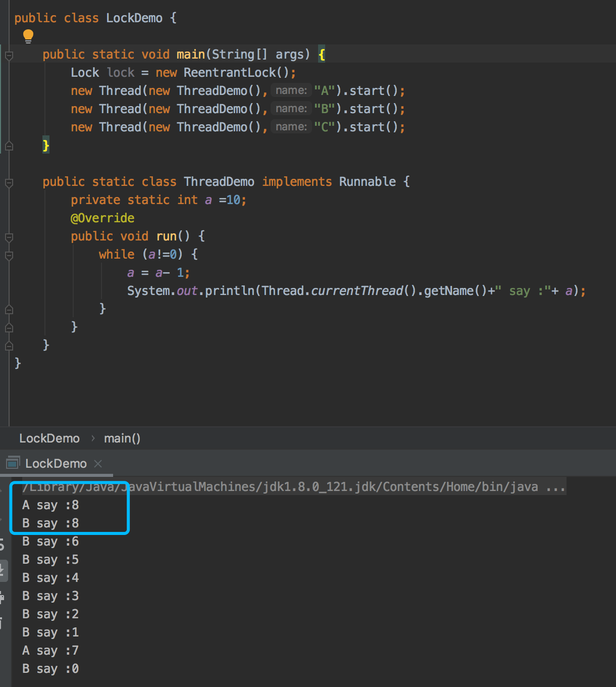
Task: Click console line 'B say :3'
Action: [50, 596]
